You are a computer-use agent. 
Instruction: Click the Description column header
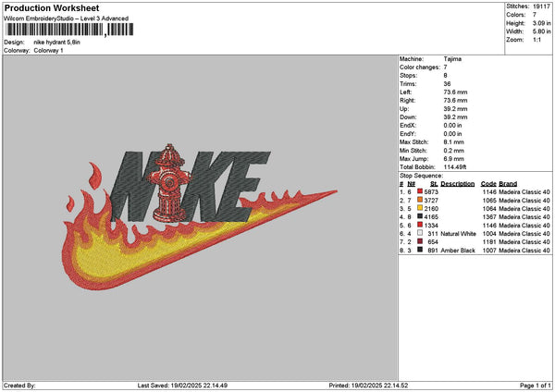[458, 183]
